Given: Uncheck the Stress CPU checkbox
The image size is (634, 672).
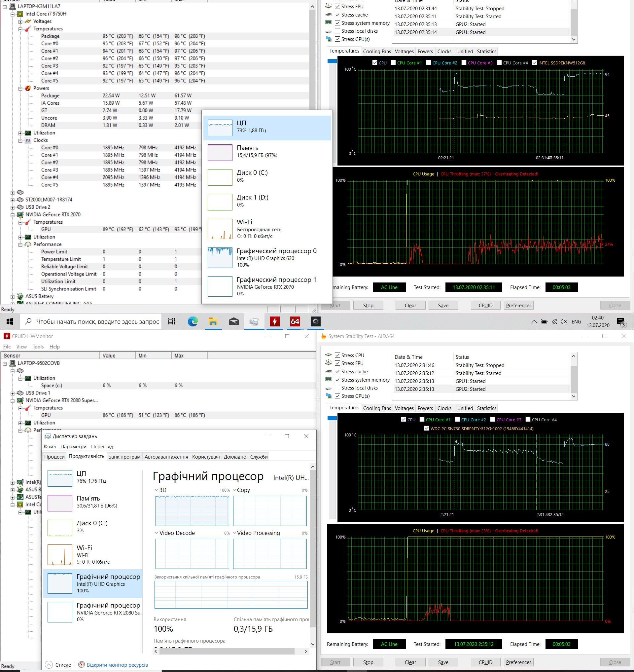Looking at the screenshot, I should tap(337, 355).
